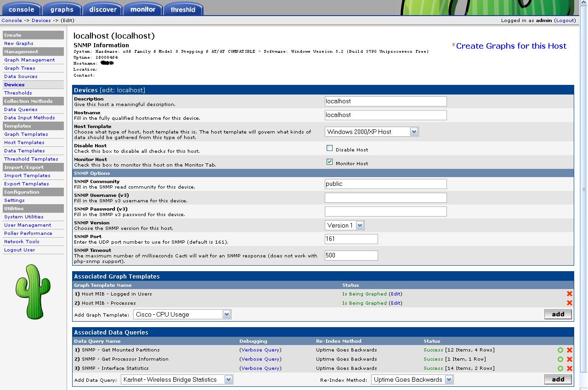Open Graph Management in the sidebar
The image size is (588, 390).
tap(29, 60)
